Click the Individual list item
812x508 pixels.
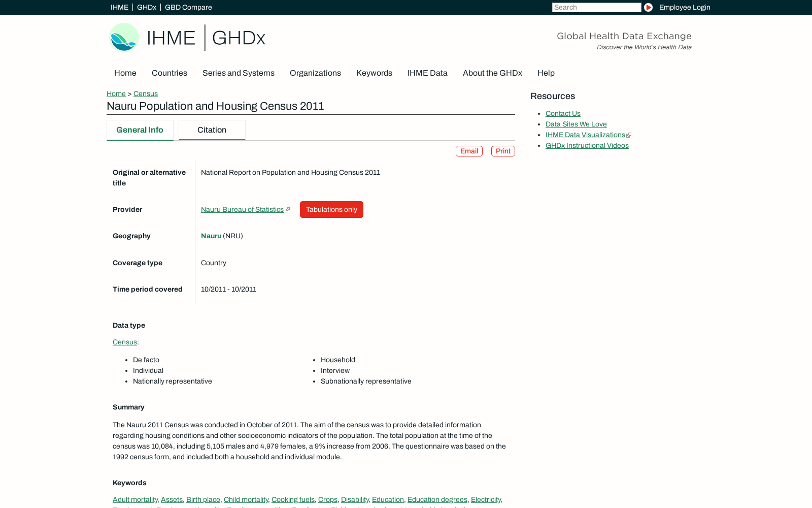click(x=148, y=370)
